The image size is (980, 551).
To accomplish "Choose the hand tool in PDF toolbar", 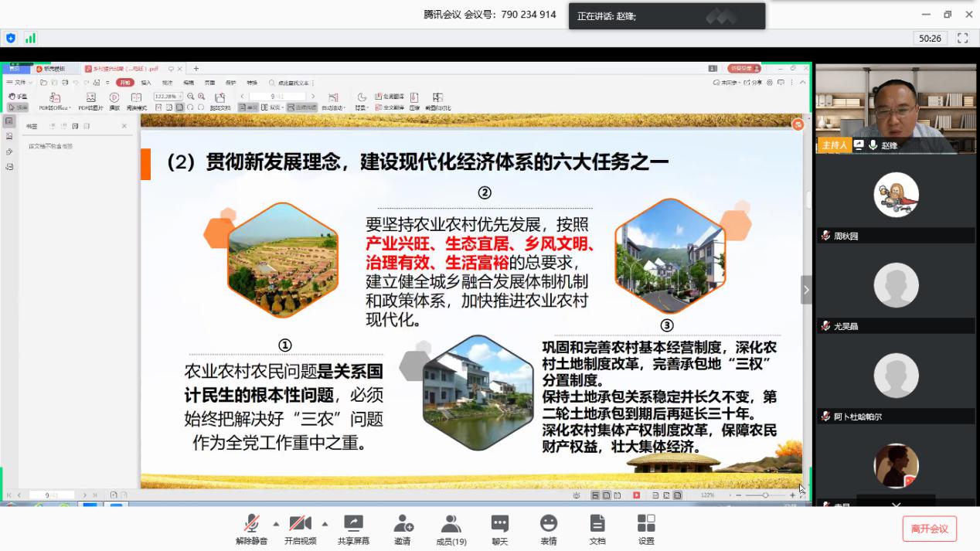I will (x=17, y=97).
